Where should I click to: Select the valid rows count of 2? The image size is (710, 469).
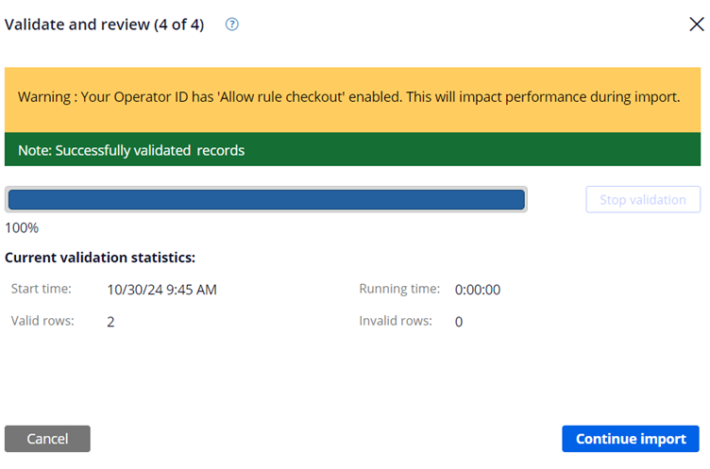(x=111, y=322)
